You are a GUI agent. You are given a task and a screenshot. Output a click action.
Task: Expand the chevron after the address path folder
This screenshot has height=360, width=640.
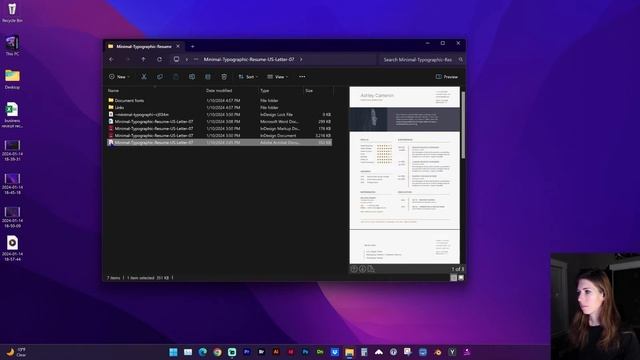point(301,60)
